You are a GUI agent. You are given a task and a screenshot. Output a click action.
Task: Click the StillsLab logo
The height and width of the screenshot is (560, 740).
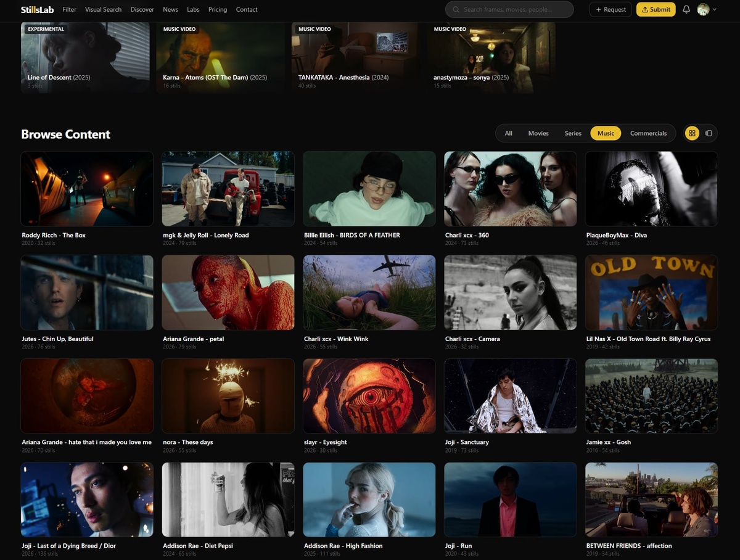coord(38,9)
